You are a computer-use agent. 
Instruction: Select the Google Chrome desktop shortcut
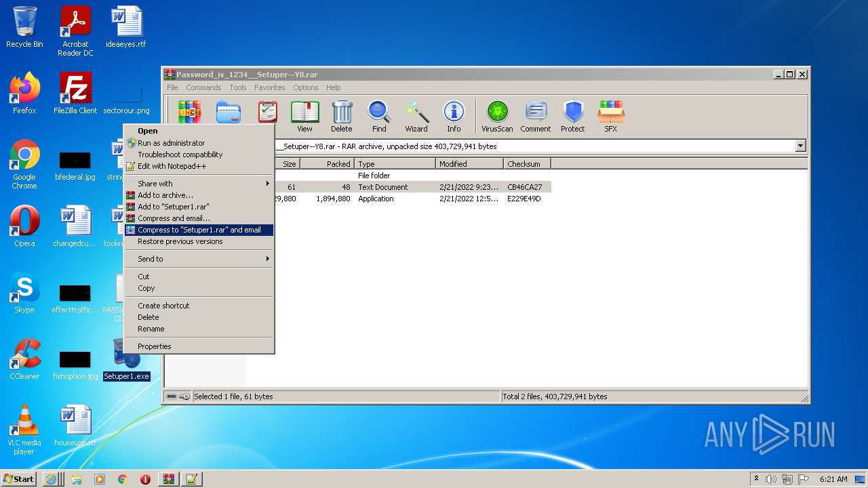[24, 164]
